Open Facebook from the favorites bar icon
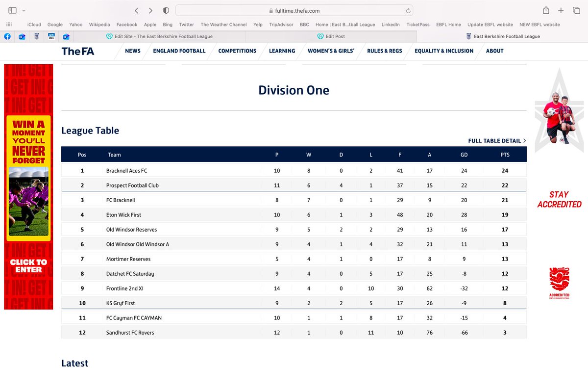This screenshot has width=588, height=368. tap(7, 36)
